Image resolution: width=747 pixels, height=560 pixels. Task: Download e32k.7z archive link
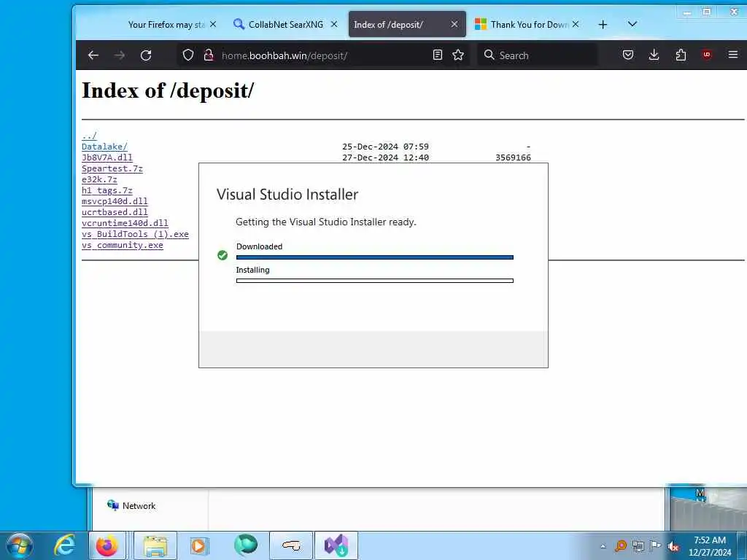point(99,179)
